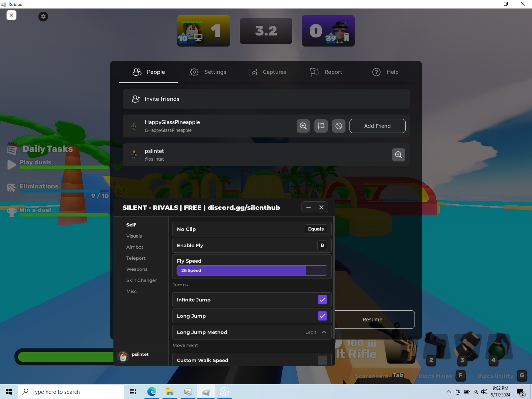The width and height of the screenshot is (532, 399).
Task: Click the player 1 score card
Action: (x=204, y=31)
